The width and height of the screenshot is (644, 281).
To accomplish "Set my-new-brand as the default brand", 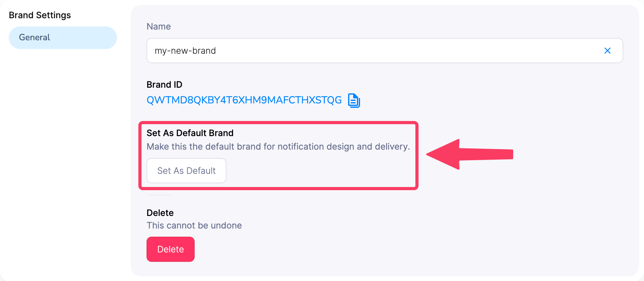I will [x=186, y=171].
